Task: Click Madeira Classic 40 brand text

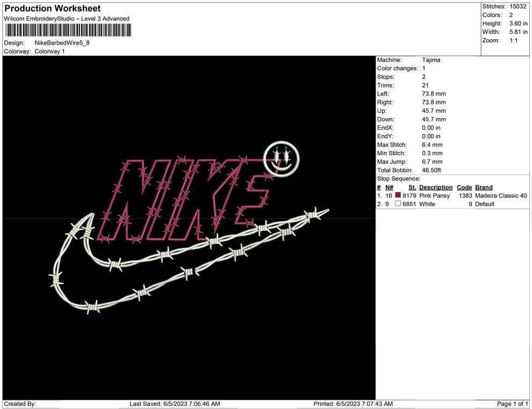Action: pyautogui.click(x=501, y=195)
